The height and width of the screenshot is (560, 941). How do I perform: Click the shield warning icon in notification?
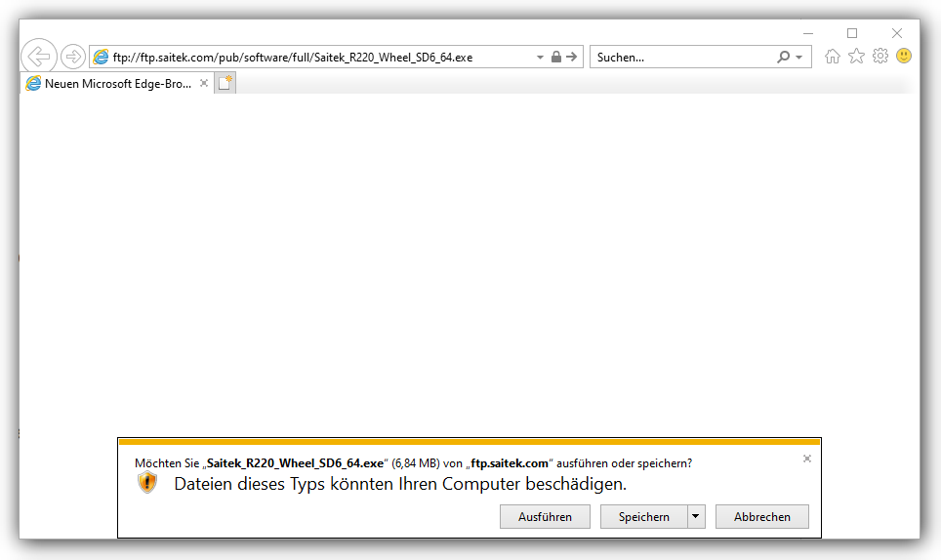point(147,483)
